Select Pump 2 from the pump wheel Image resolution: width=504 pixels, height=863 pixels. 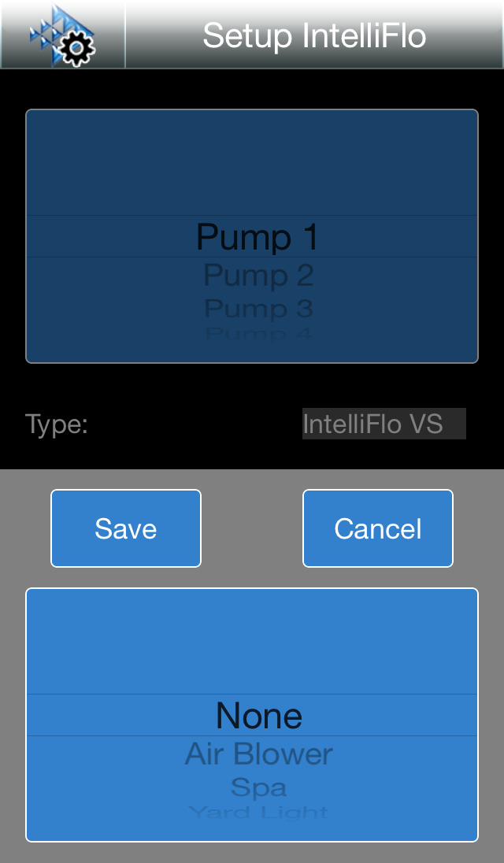(x=257, y=275)
